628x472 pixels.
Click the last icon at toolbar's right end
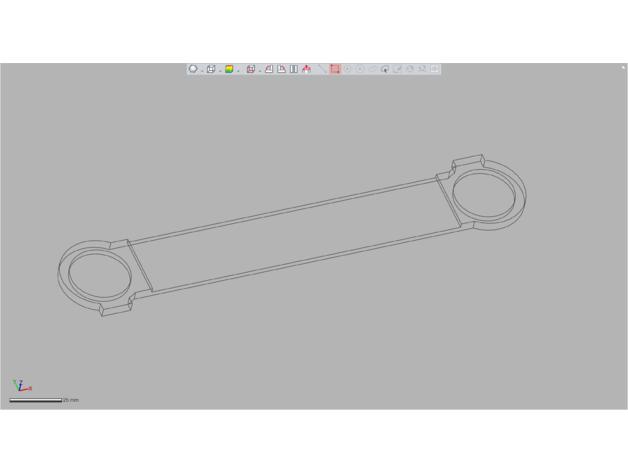[x=435, y=69]
